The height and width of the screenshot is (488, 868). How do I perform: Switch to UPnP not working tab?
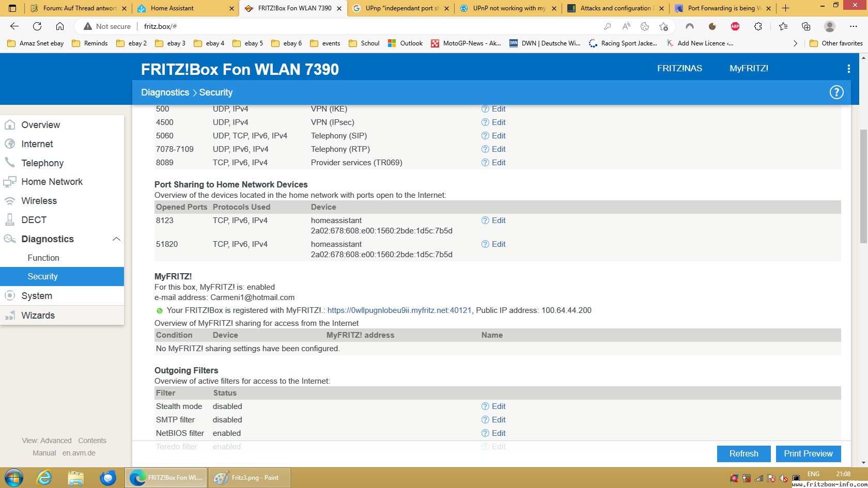(x=508, y=8)
